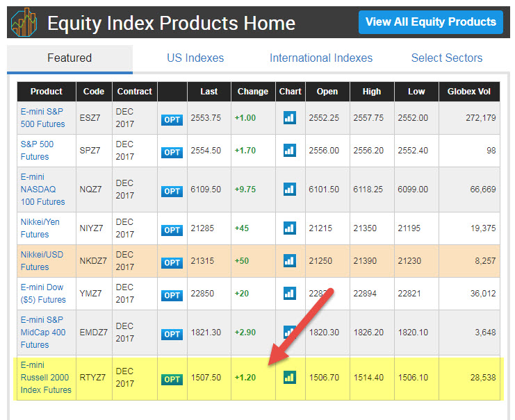Click the Contract column header
This screenshot has width=515, height=420.
[x=135, y=92]
